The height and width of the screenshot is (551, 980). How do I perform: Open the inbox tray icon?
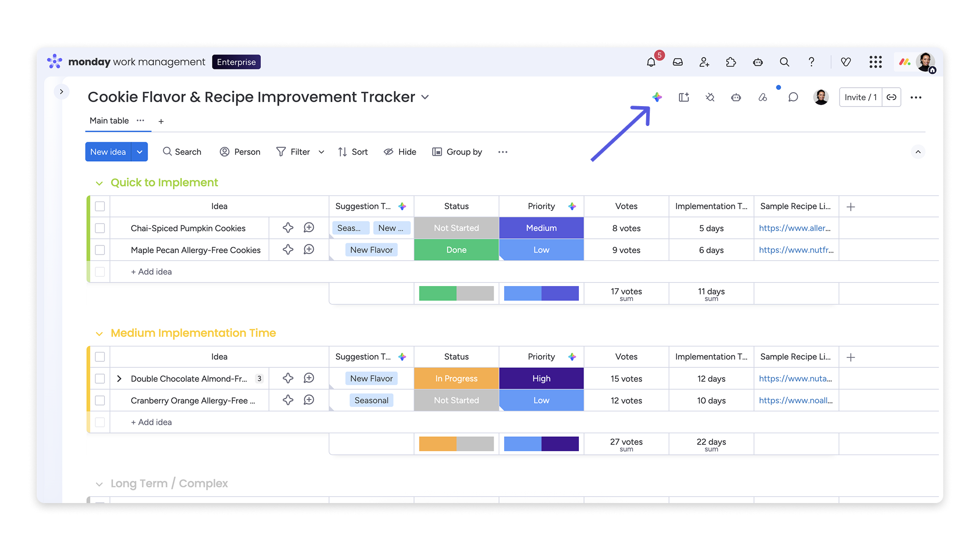pyautogui.click(x=678, y=62)
